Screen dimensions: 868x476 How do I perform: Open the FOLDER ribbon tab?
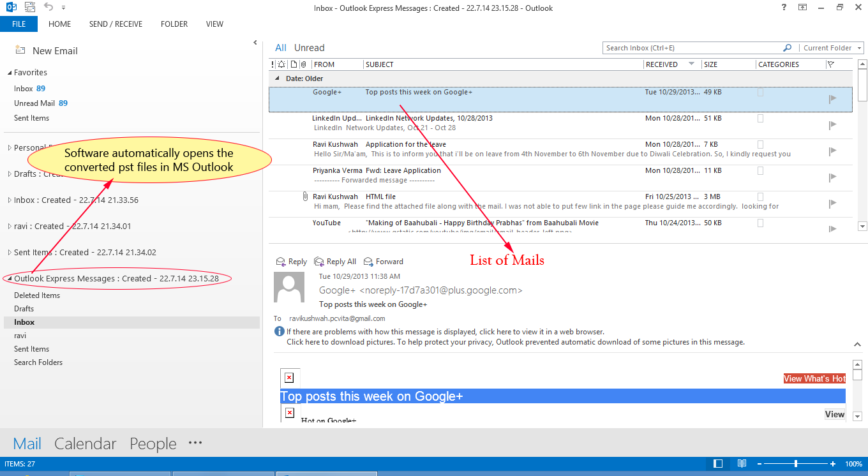(174, 24)
